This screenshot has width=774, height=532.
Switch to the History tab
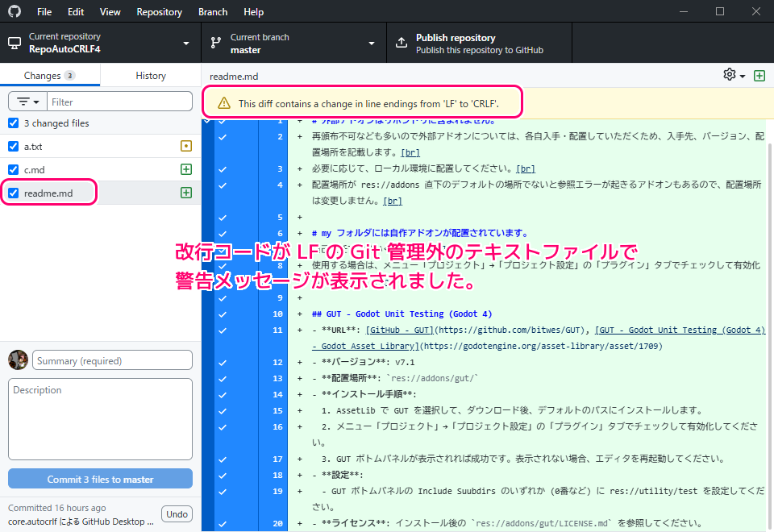(151, 76)
